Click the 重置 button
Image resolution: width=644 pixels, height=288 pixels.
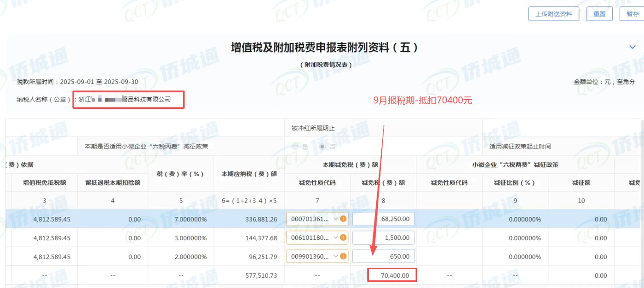(x=599, y=14)
